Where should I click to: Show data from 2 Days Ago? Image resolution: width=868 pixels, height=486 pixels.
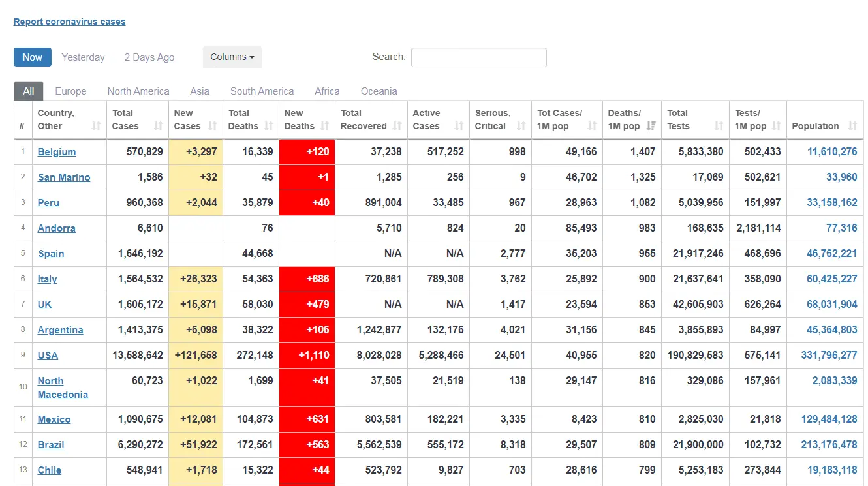(x=149, y=57)
